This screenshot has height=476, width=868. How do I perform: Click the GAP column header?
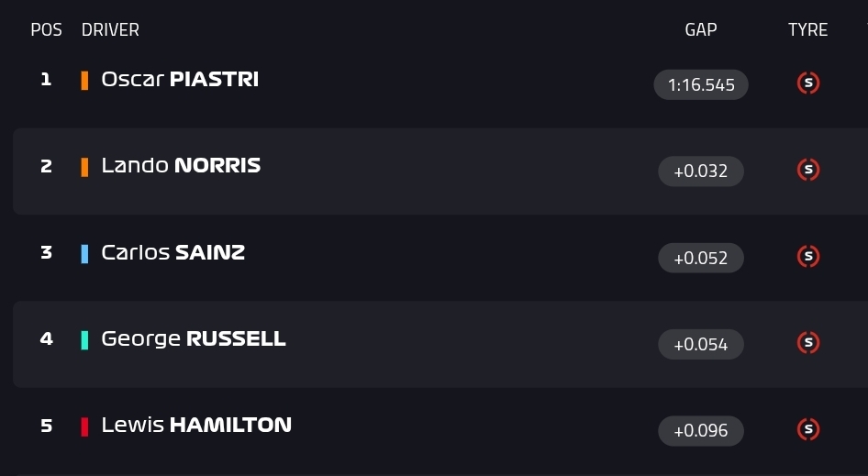tap(701, 29)
